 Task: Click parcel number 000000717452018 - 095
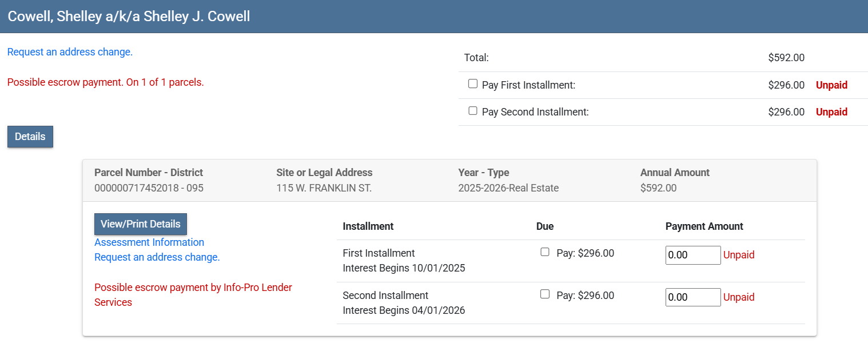149,188
